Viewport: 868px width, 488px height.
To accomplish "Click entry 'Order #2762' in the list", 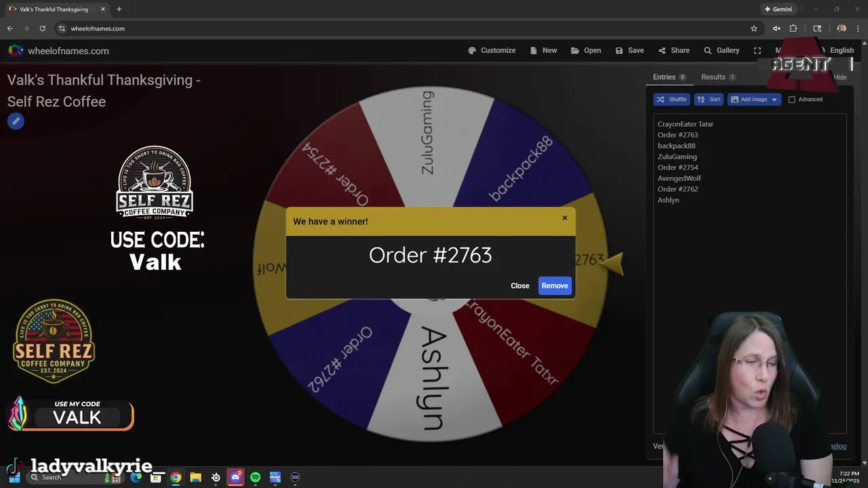I will [677, 189].
